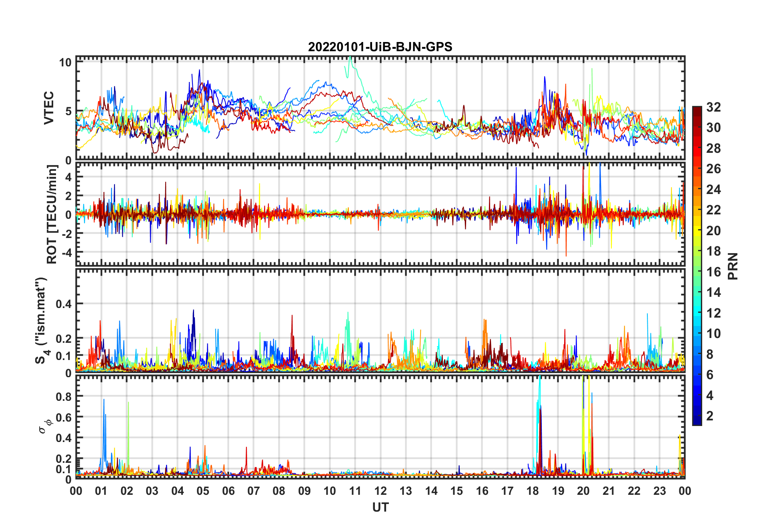Select the "PRN" colorbar label
761x532 pixels.
click(733, 266)
